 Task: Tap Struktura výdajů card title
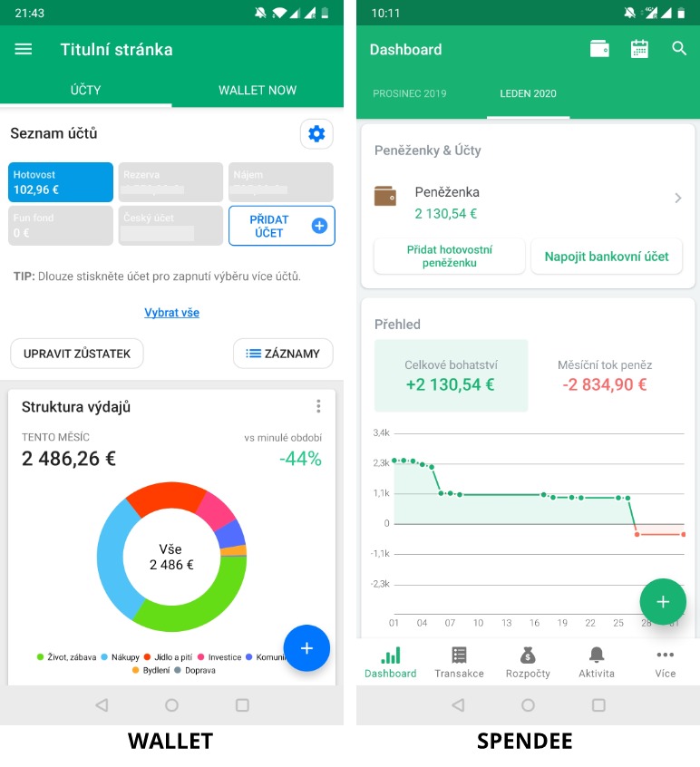coord(76,406)
